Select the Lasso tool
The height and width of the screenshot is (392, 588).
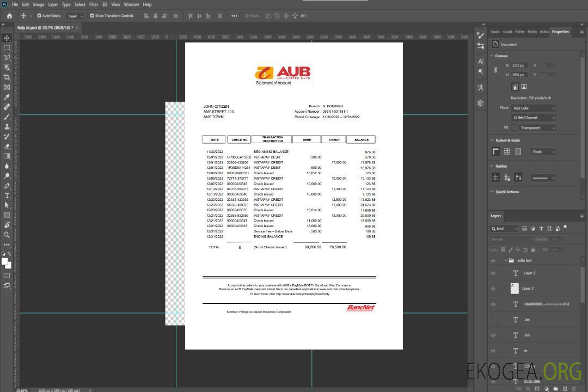pos(7,57)
